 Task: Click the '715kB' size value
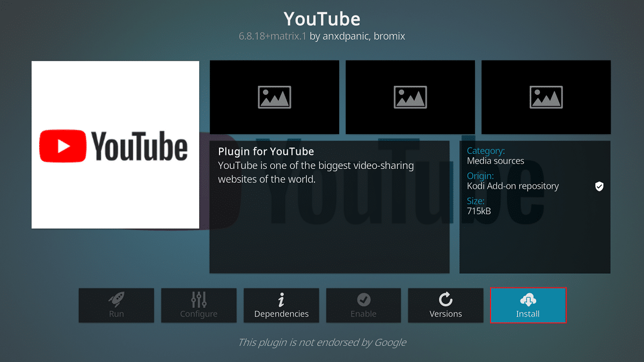(479, 211)
